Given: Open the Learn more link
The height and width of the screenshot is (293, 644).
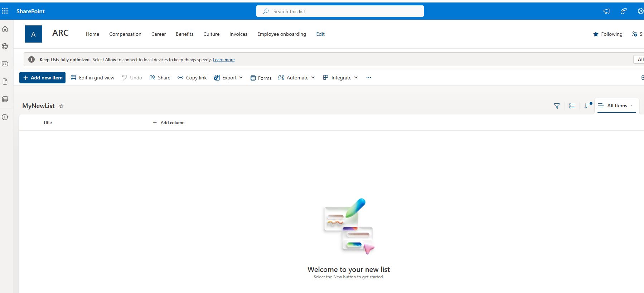Looking at the screenshot, I should (224, 60).
